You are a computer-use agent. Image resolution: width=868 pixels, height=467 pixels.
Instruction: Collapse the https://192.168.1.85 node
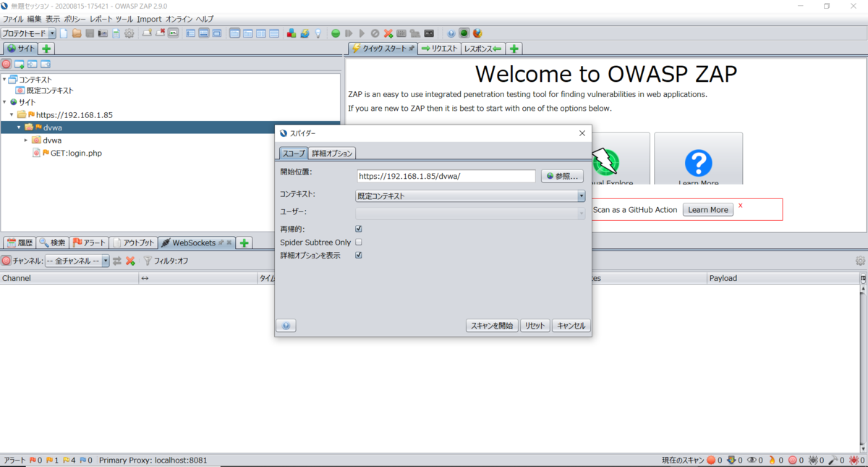(x=12, y=115)
